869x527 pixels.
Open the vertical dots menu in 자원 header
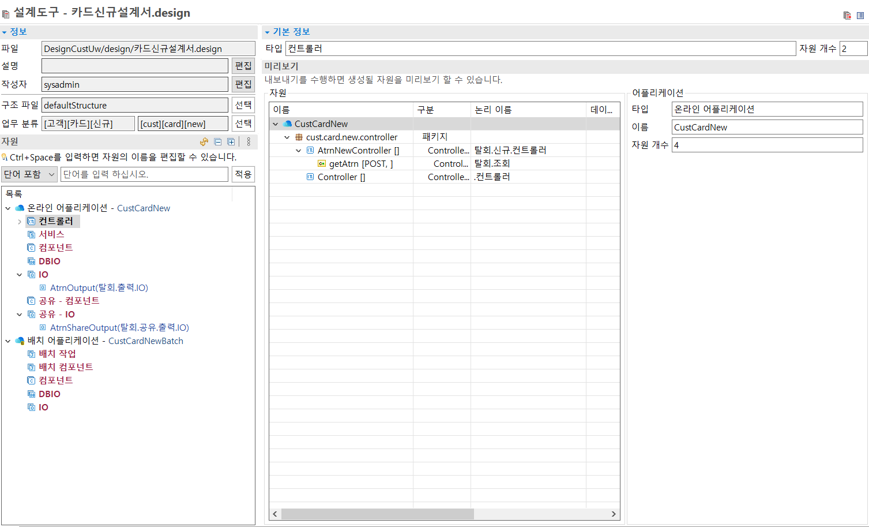point(248,142)
